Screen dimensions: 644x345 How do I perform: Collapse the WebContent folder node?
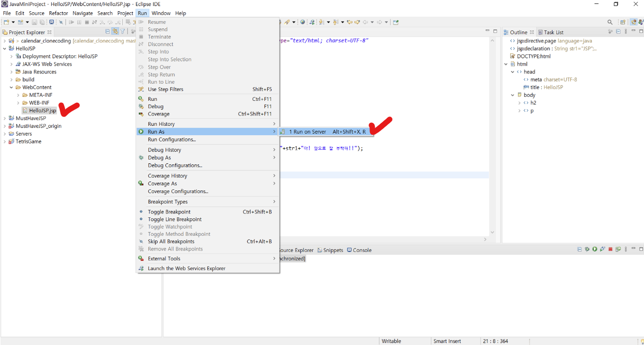tap(11, 87)
